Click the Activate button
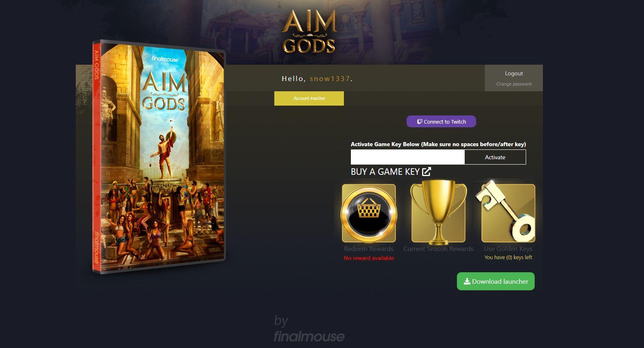The height and width of the screenshot is (348, 644). click(495, 157)
